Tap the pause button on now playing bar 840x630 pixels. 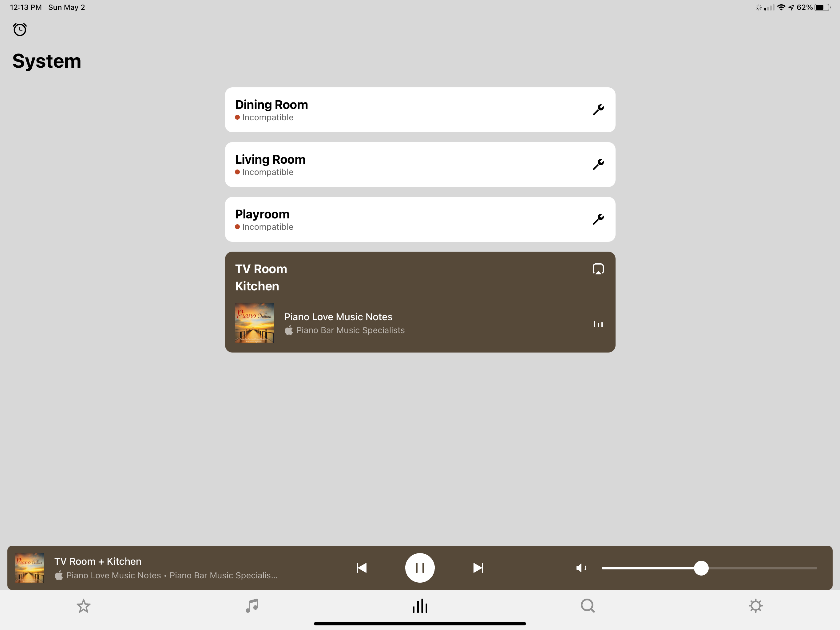(419, 568)
